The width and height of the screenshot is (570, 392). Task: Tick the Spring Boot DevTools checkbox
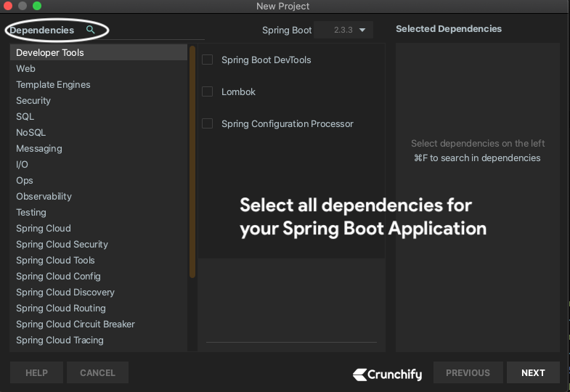(207, 60)
